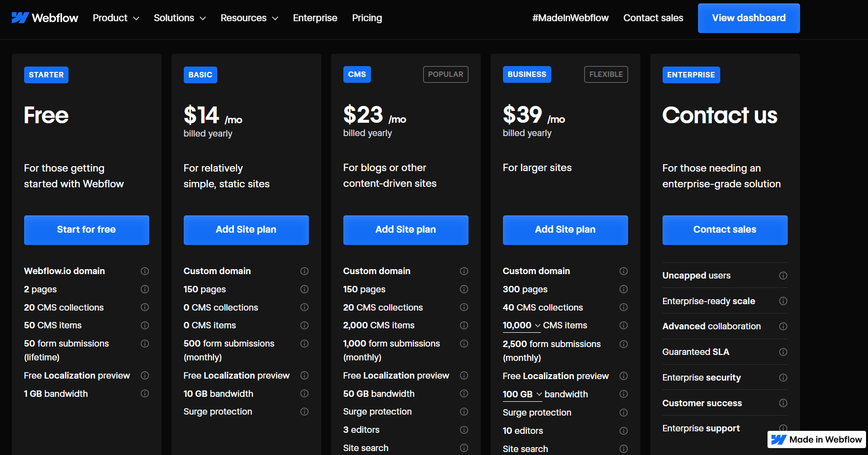
Task: Show info for 2,500 form submissions
Action: tap(624, 344)
